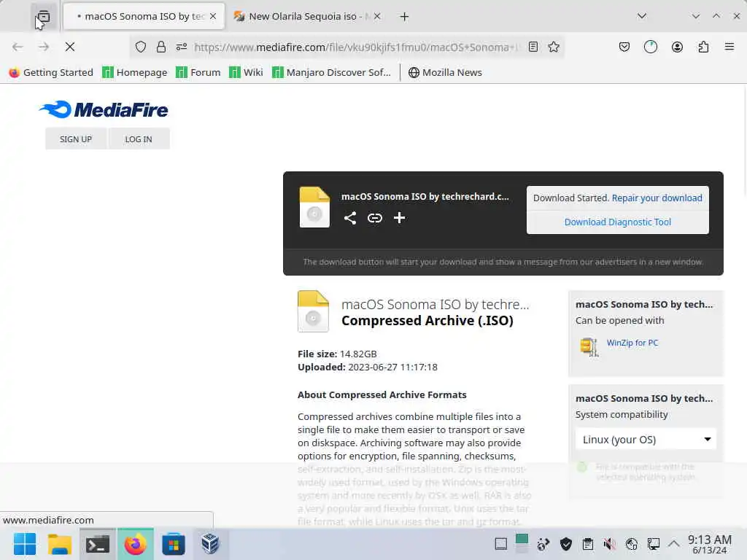Open terminal from taskbar
Image resolution: width=747 pixels, height=560 pixels.
[x=97, y=544]
